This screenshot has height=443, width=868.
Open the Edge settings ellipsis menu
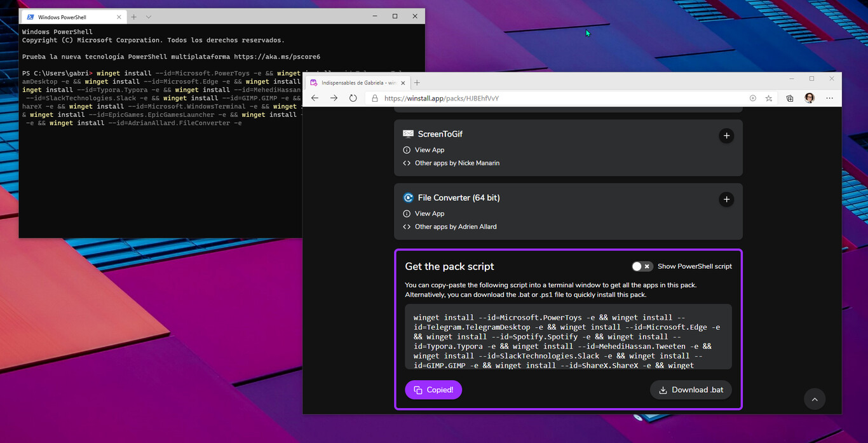pyautogui.click(x=829, y=98)
